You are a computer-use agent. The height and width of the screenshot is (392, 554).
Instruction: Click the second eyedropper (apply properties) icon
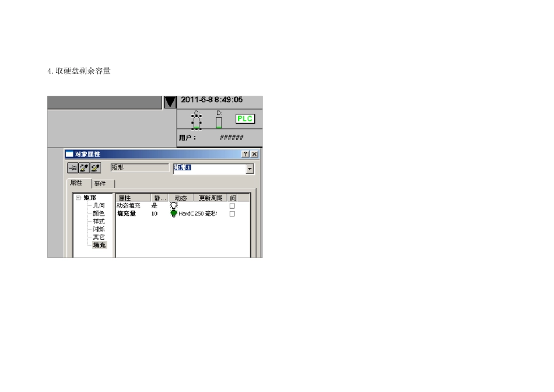pyautogui.click(x=96, y=168)
